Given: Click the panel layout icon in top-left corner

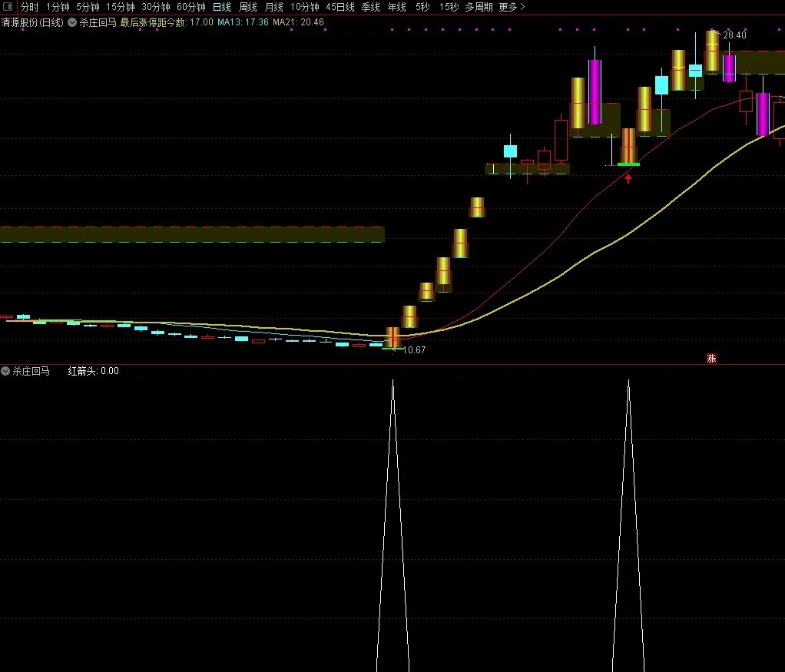Looking at the screenshot, I should click(8, 6).
